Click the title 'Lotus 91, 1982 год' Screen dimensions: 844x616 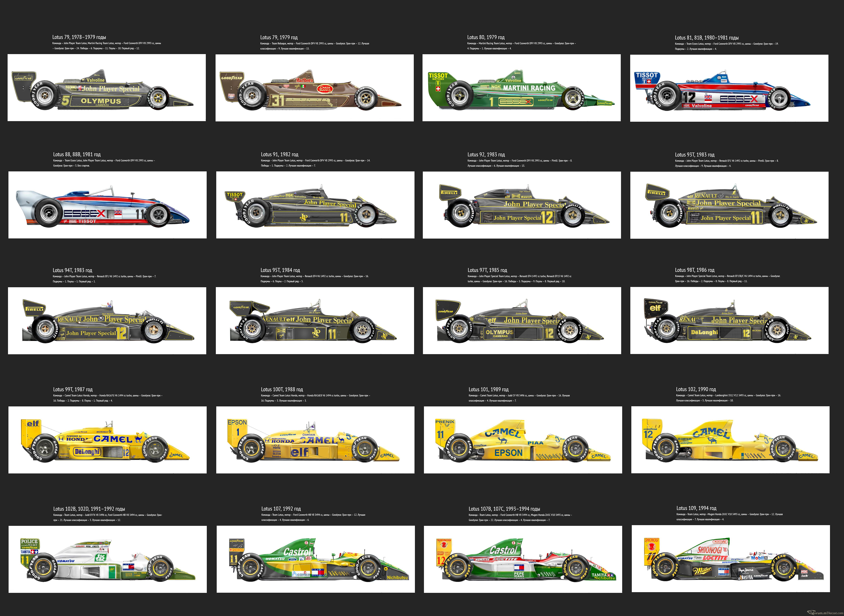(x=280, y=154)
